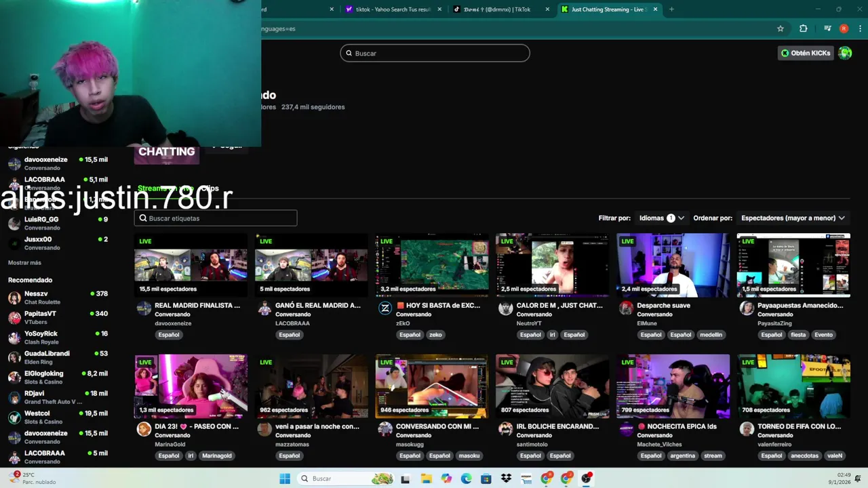Open GANÓ EL REAL MADRID stream thumbnail
Screen dimensions: 868x488
tap(311, 265)
